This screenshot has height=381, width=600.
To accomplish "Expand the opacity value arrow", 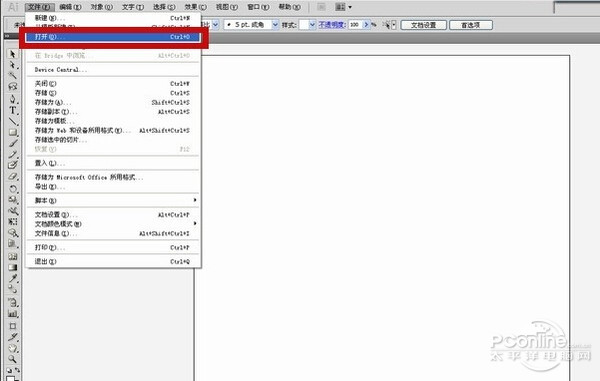I will (x=366, y=25).
